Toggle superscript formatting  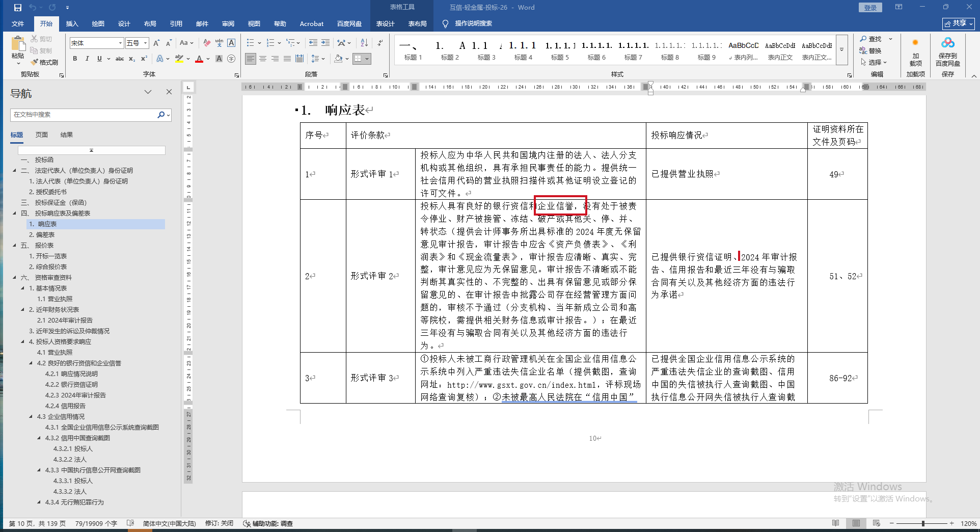[x=144, y=59]
